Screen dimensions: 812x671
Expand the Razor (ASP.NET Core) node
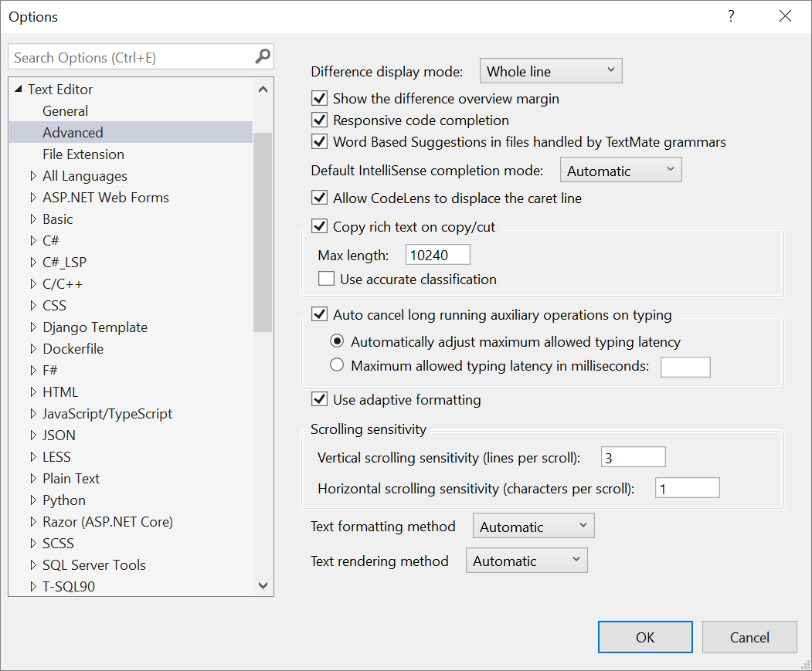click(33, 522)
